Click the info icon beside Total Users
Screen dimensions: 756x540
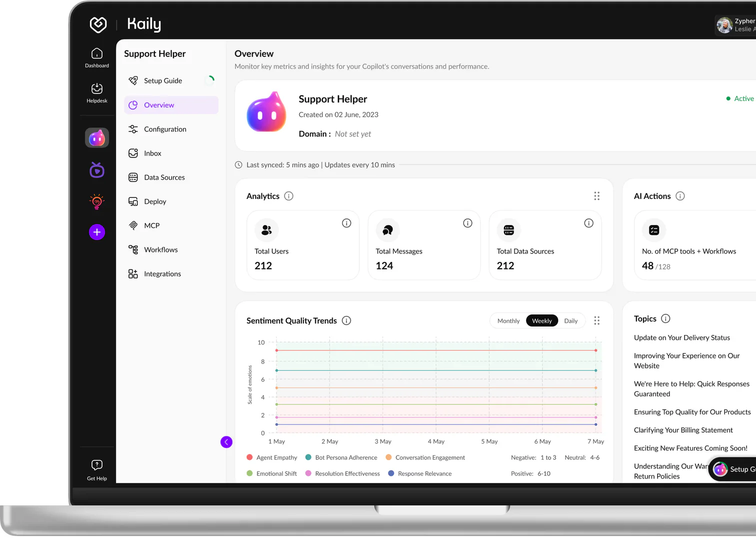tap(346, 223)
